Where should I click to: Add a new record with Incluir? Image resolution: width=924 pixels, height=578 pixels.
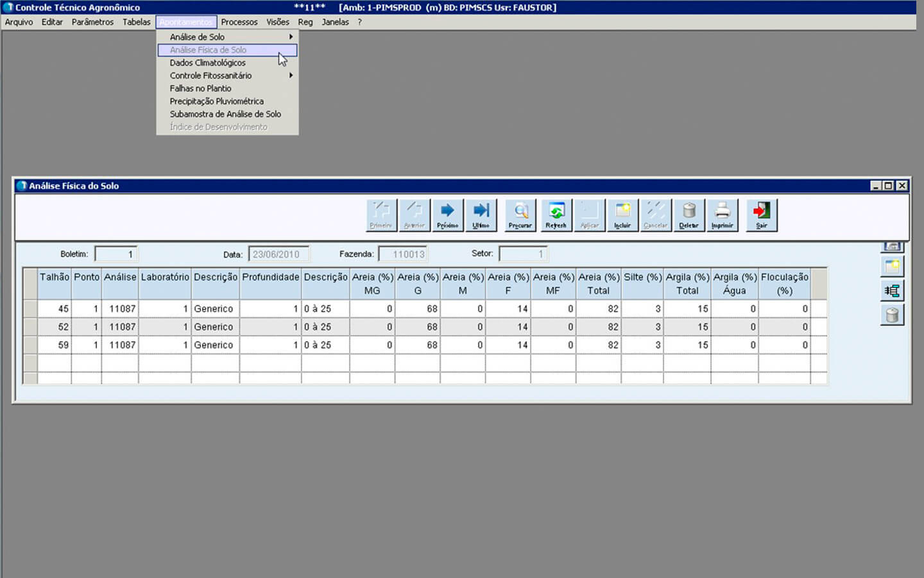(x=622, y=215)
